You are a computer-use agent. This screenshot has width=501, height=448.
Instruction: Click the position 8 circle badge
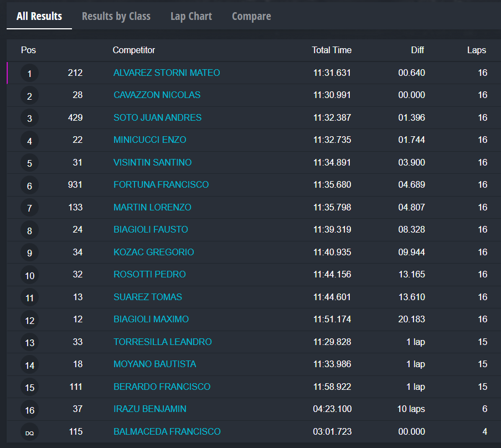click(x=29, y=230)
